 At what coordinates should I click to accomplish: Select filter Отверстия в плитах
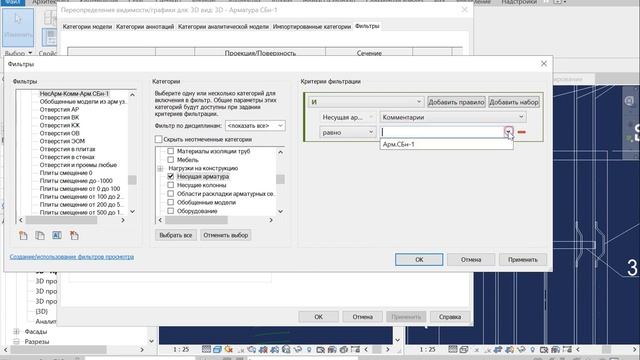[67, 149]
